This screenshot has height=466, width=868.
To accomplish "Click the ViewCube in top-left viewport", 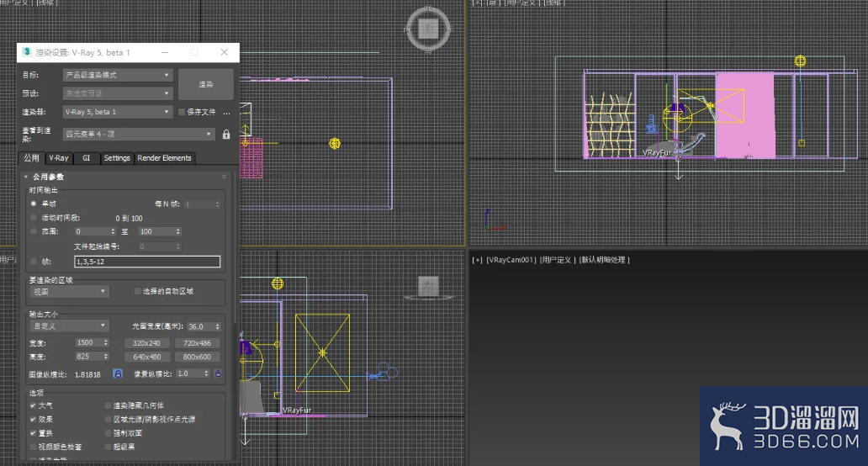I will tap(428, 29).
